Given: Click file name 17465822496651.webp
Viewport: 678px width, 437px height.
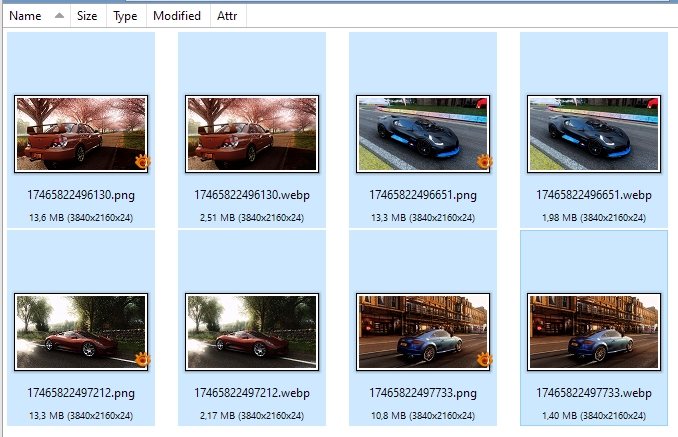Looking at the screenshot, I should click(594, 195).
